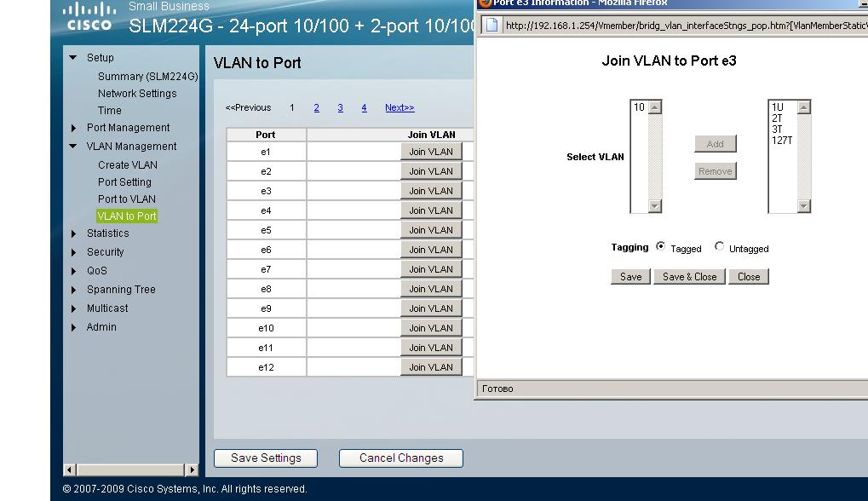Open Summary (SLM224G) page
The image size is (868, 501).
point(147,77)
